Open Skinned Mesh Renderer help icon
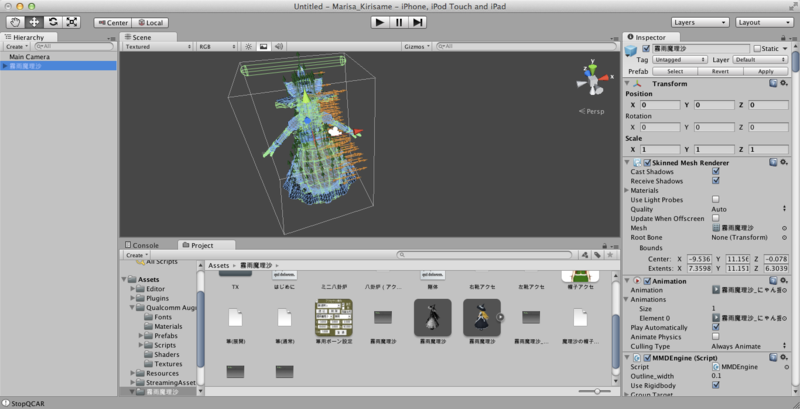Screen dimensions: 800x409 (773, 162)
